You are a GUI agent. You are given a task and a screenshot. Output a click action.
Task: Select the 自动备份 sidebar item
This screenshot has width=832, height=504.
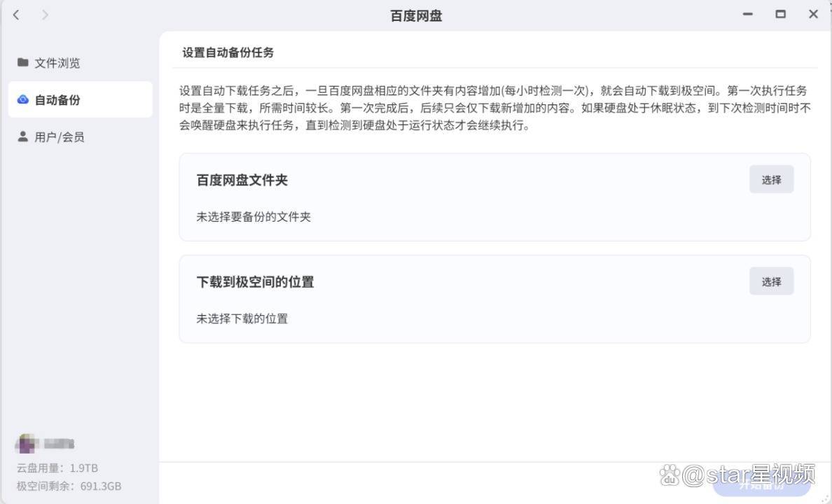coord(80,99)
